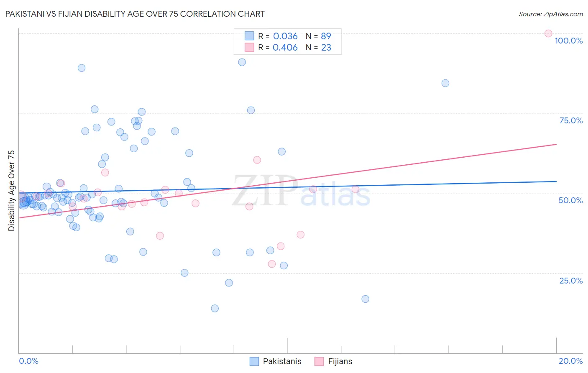588x373 pixels.
Task: Click the 100.0% y-axis label
Action: (x=568, y=41)
